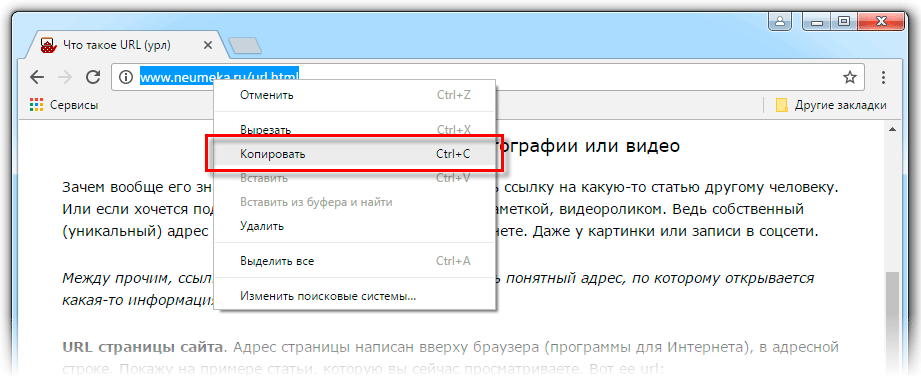Click the Сервисы bookmark label
The width and height of the screenshot is (921, 378).
pos(74,105)
